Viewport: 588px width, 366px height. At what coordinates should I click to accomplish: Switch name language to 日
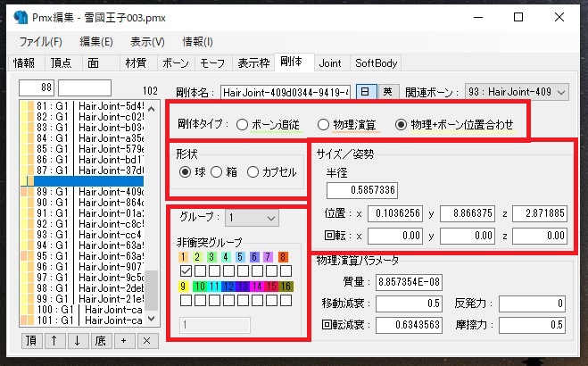click(x=366, y=92)
